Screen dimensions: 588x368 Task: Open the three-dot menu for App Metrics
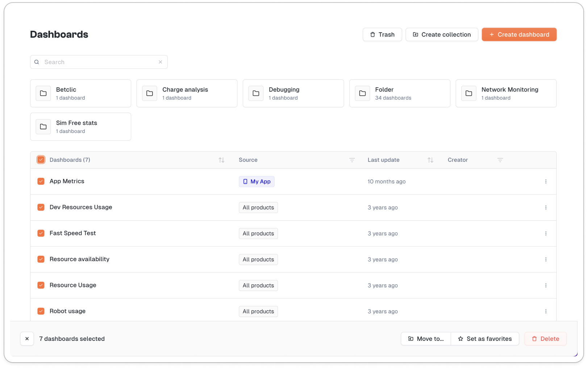(x=546, y=181)
